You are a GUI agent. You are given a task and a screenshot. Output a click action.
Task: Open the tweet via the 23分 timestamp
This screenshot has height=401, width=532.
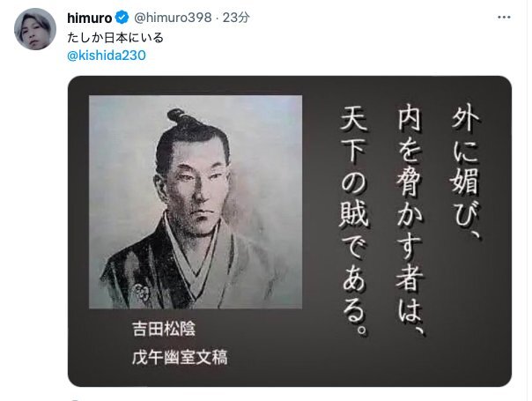click(x=236, y=18)
